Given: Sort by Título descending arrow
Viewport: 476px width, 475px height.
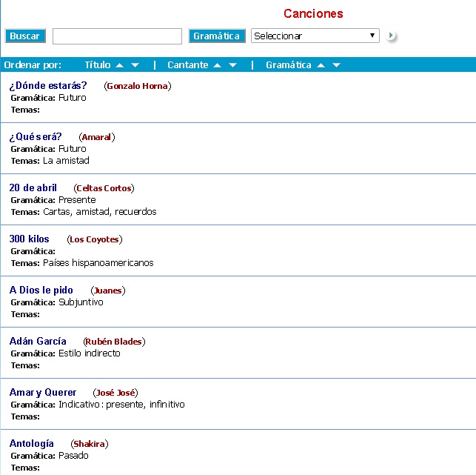Looking at the screenshot, I should pyautogui.click(x=135, y=65).
